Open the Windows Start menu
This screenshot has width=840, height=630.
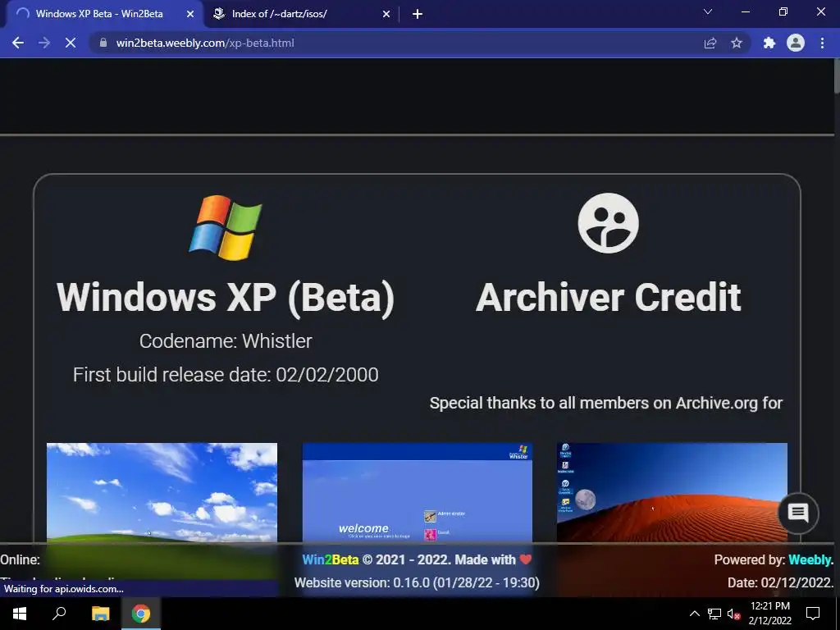pos(20,614)
